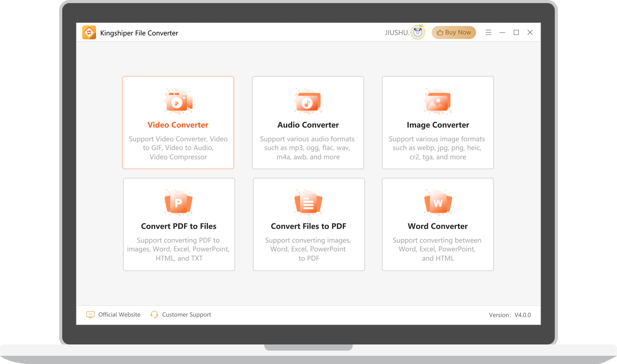Click the webp, jpg, png description text

click(x=437, y=148)
